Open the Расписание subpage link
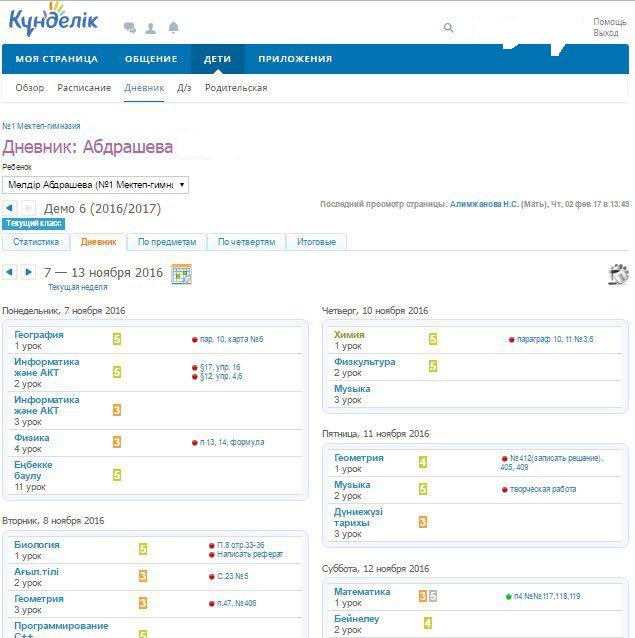 coord(84,88)
